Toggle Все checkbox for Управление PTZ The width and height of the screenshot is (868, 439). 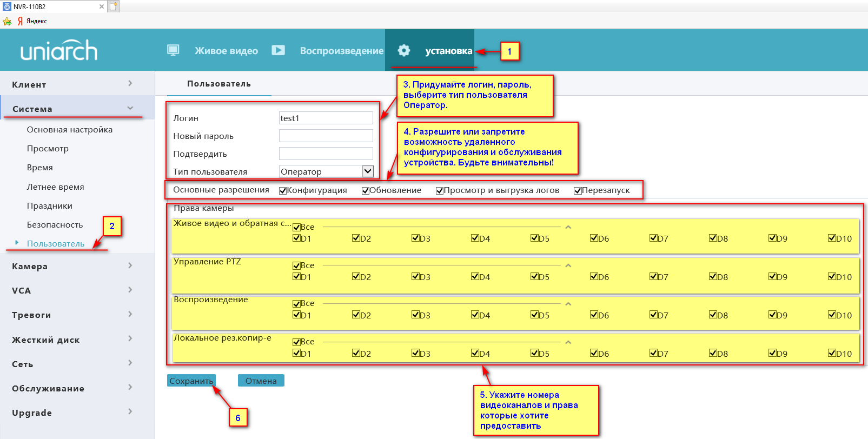coord(296,265)
